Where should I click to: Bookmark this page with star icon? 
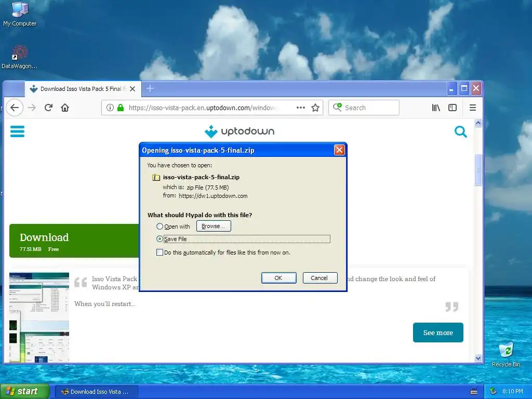[315, 108]
